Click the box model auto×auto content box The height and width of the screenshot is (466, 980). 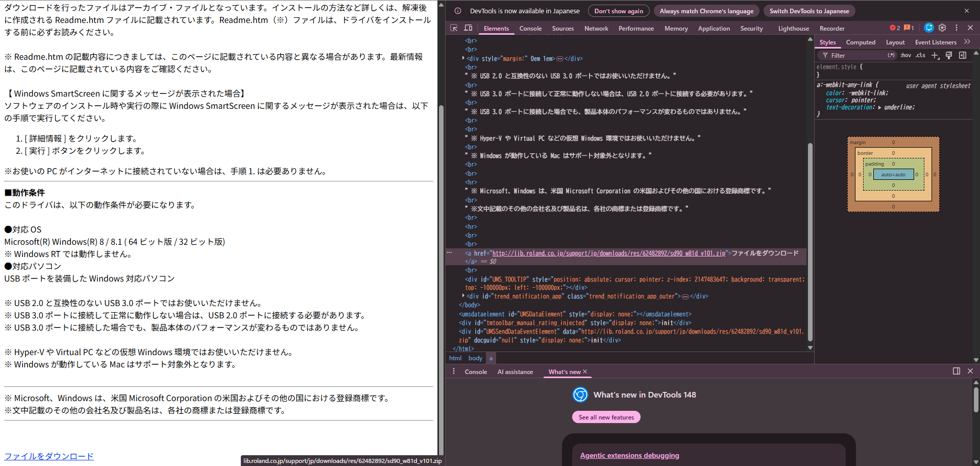[x=893, y=175]
